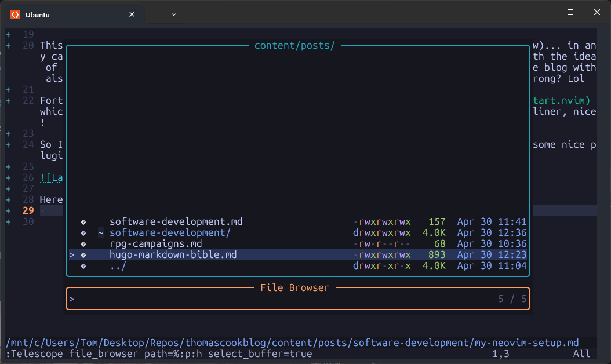Click the size value 893

437,254
